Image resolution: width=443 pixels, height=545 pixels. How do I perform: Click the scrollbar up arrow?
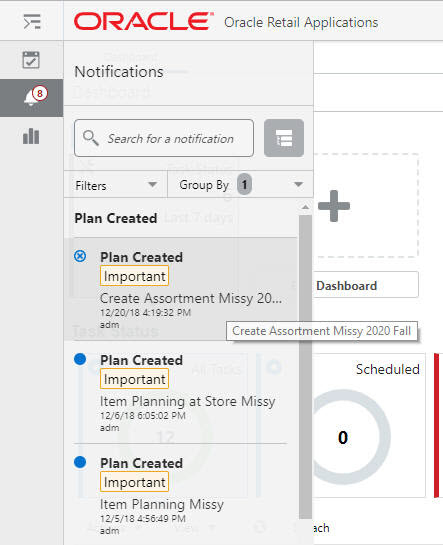point(305,207)
